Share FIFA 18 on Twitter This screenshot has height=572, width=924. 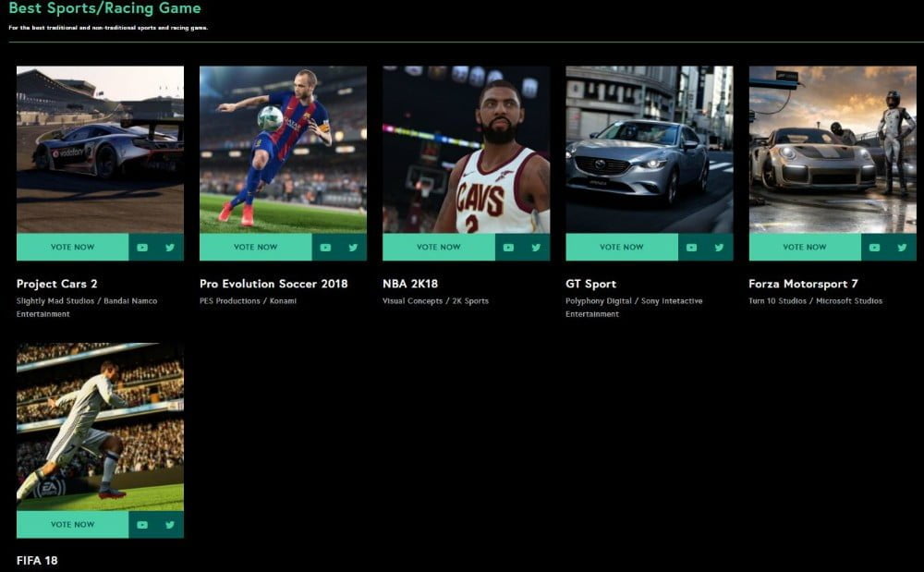[x=170, y=525]
